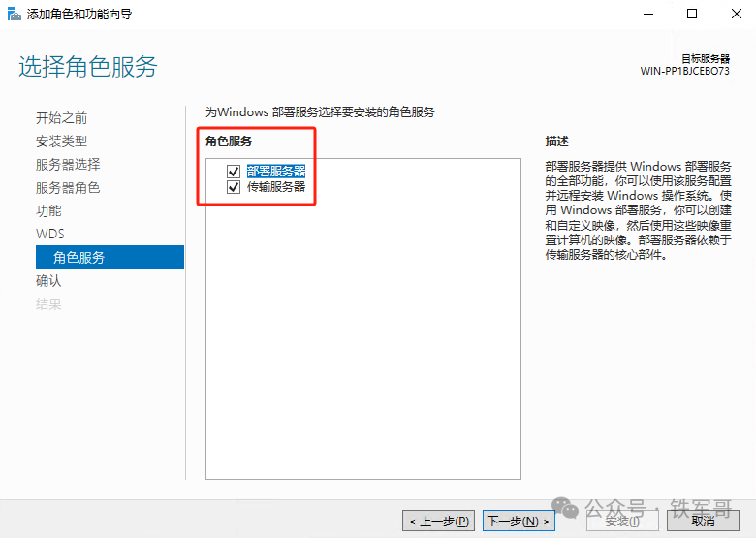Click the 描述 heading
Viewport: 756px width, 538px height.
coord(557,142)
